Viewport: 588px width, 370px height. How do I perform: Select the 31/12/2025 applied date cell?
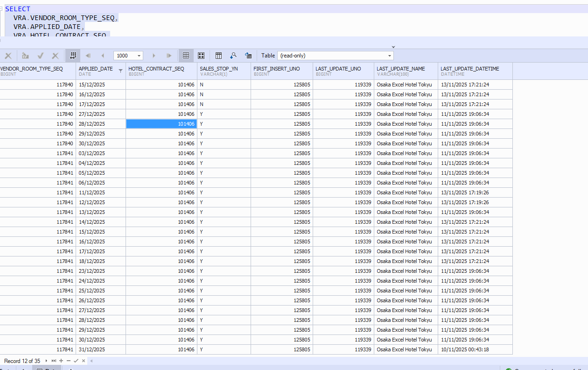[x=92, y=349]
